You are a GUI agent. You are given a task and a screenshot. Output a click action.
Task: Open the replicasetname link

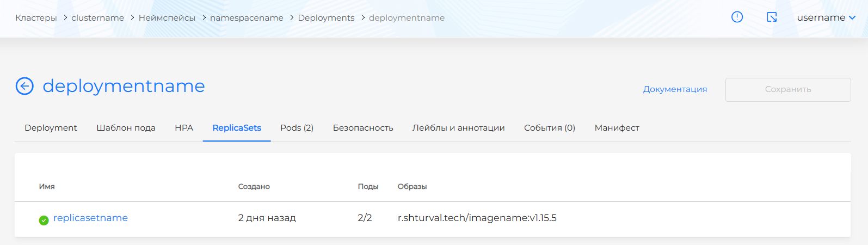click(x=90, y=218)
